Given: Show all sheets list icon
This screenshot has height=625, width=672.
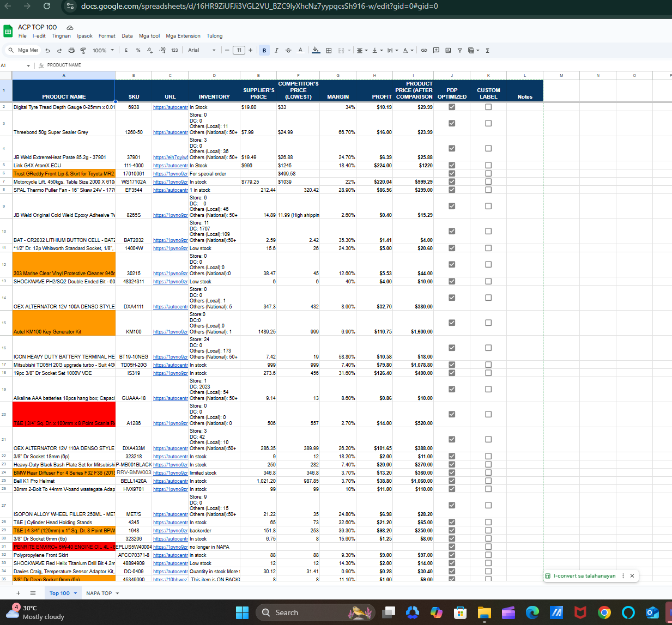Looking at the screenshot, I should (x=33, y=593).
